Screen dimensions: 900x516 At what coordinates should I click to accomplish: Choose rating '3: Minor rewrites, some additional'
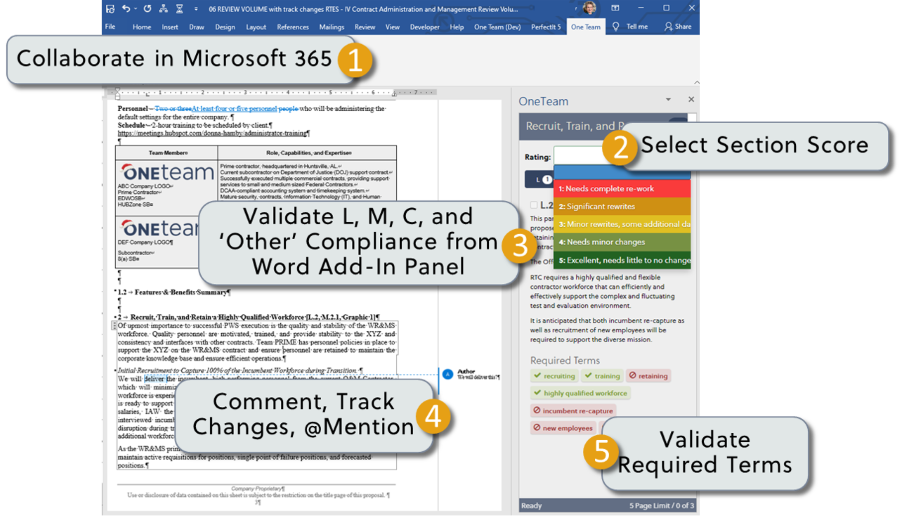click(622, 224)
